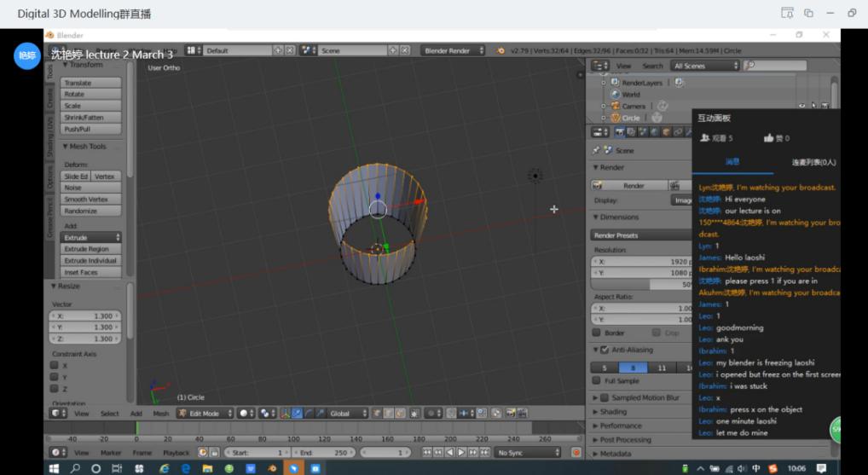Image resolution: width=868 pixels, height=475 pixels.
Task: Enable the X constraint axis checkbox
Action: (x=55, y=366)
